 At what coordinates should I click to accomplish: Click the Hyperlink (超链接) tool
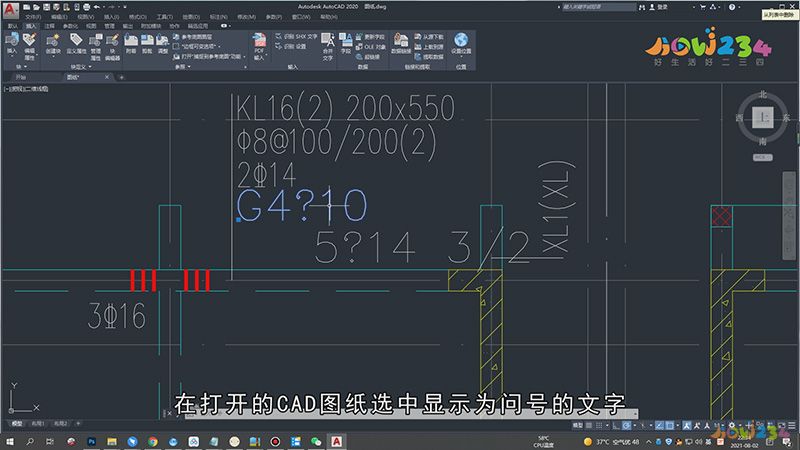[x=368, y=57]
